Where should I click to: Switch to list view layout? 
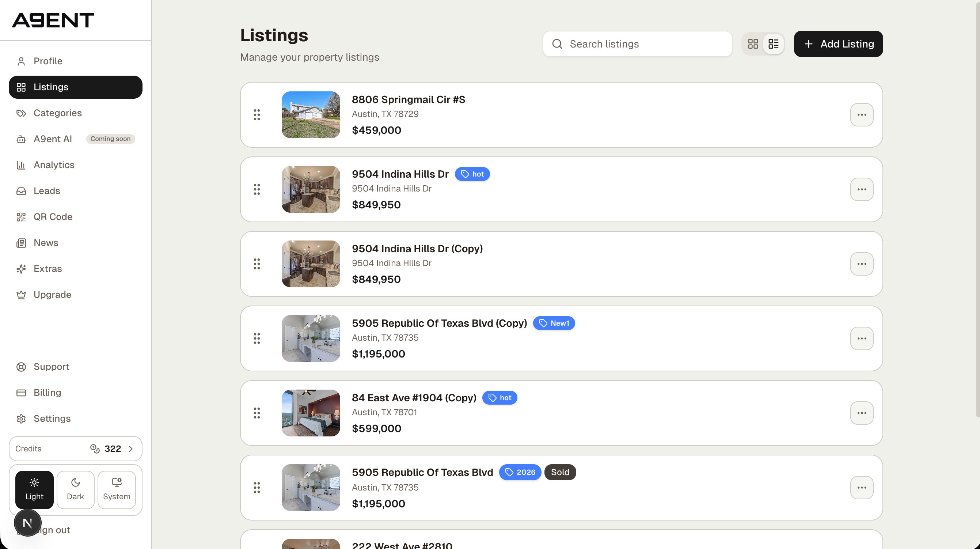tap(774, 44)
